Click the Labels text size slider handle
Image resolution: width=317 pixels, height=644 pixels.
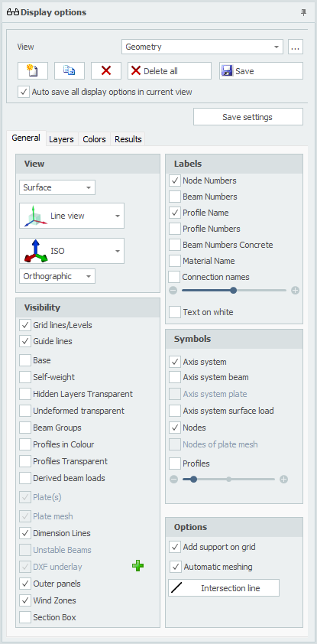tap(233, 291)
